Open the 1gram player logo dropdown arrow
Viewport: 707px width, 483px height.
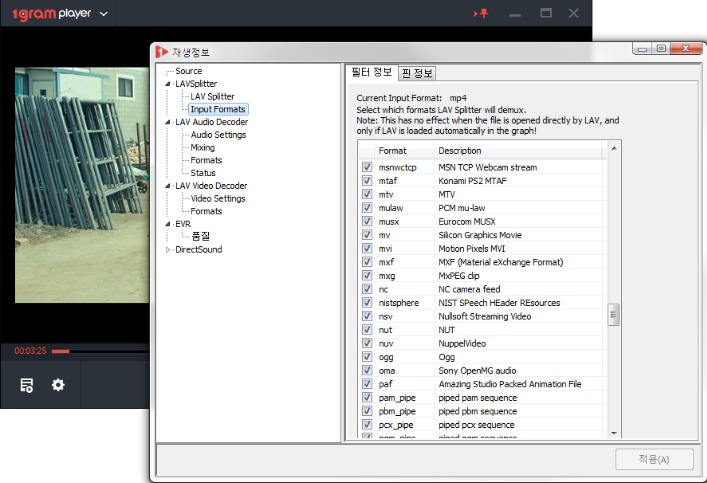coord(104,14)
